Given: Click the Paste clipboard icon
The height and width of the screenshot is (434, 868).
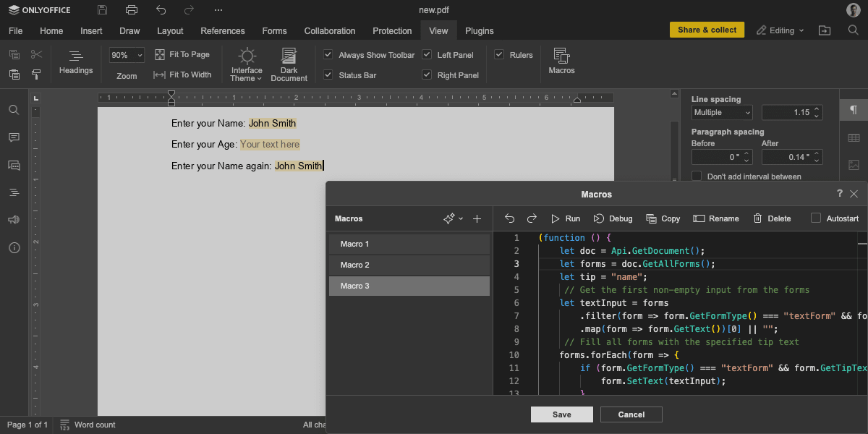Looking at the screenshot, I should [14, 75].
